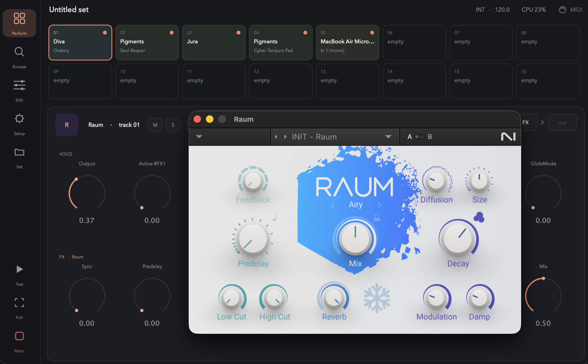Load previous preset arrow in Raum header
The width and height of the screenshot is (588, 364).
(x=276, y=137)
